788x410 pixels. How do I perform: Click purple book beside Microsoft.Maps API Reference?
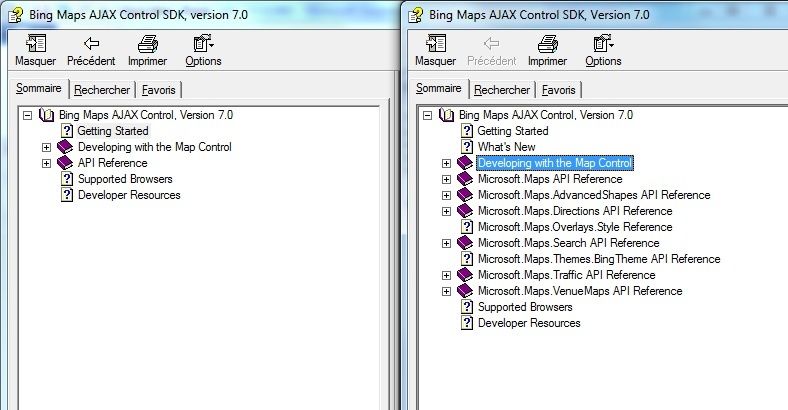pos(465,179)
